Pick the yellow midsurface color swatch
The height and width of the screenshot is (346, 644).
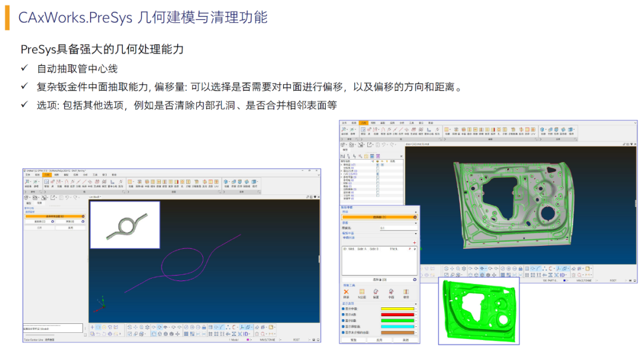click(398, 308)
